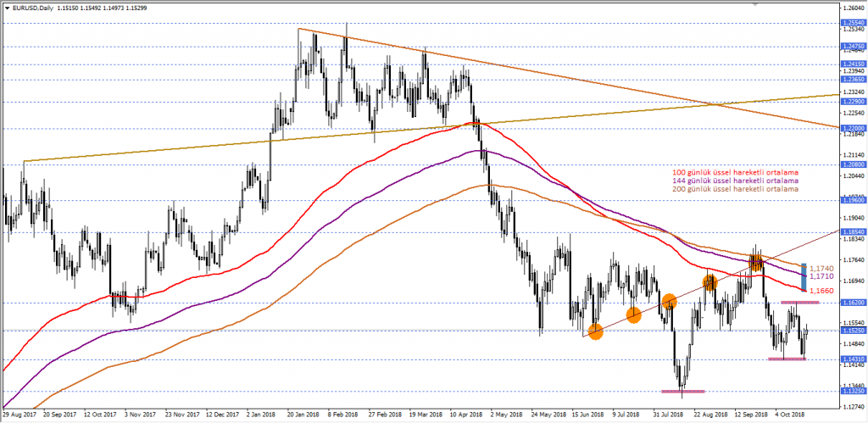This screenshot has width=868, height=423.
Task: Click the 19 Mar 2018 date label
Action: tap(426, 414)
